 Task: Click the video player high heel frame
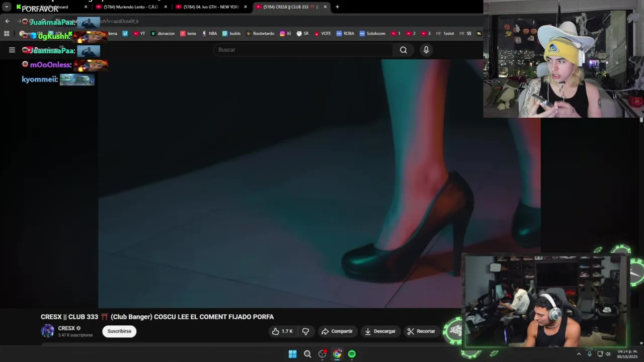click(319, 184)
